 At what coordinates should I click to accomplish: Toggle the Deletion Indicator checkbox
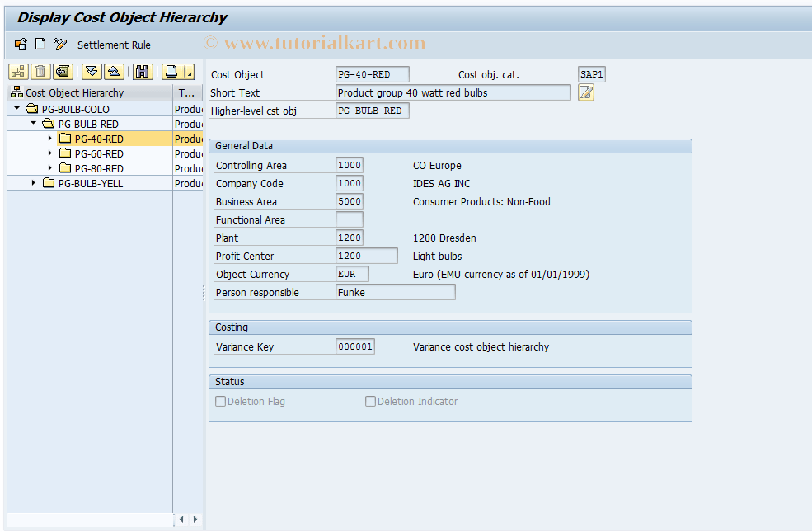pos(370,401)
